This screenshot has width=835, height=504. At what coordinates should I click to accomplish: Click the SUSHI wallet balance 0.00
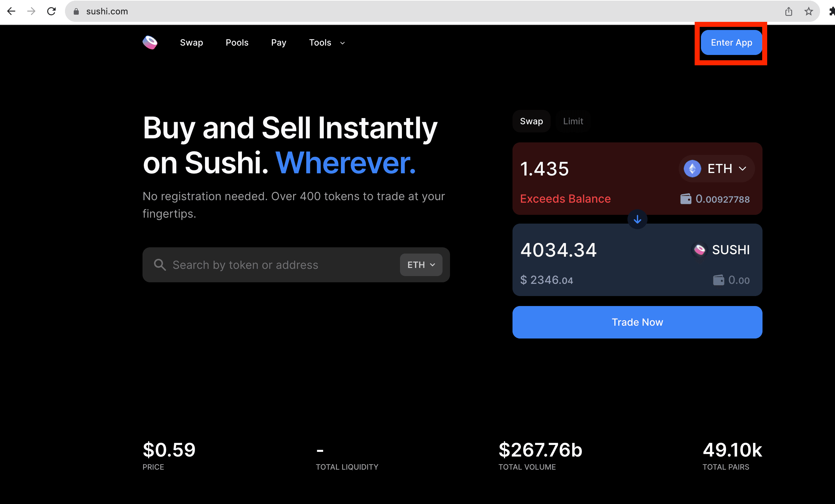(x=731, y=280)
